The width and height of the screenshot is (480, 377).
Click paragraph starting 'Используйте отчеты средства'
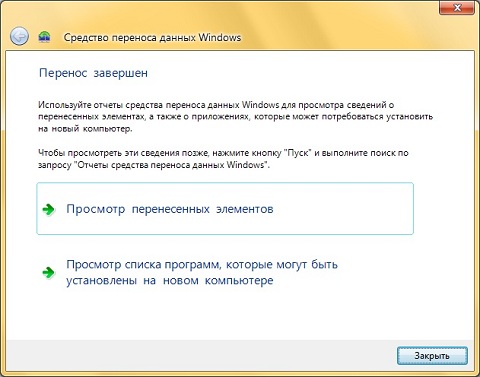click(x=235, y=117)
